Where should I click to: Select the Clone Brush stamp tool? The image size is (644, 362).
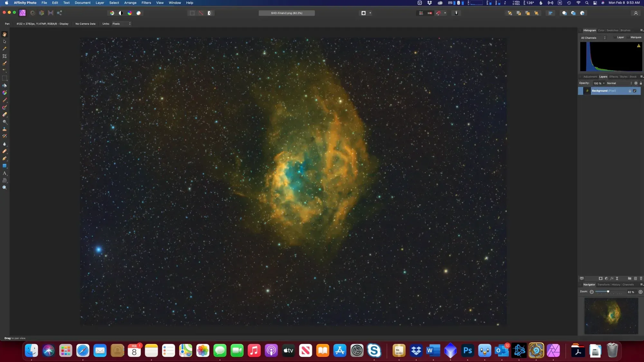(5, 129)
